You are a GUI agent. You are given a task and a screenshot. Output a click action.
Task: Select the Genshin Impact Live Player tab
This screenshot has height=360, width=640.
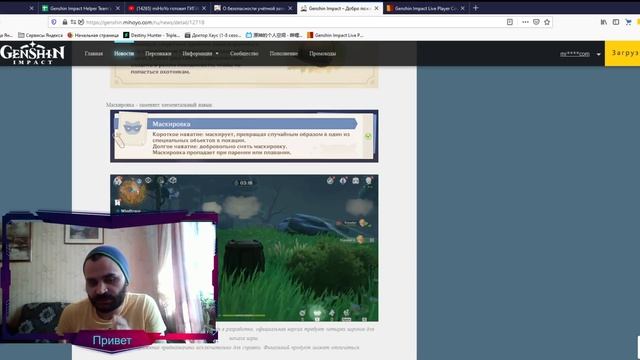tap(421, 8)
